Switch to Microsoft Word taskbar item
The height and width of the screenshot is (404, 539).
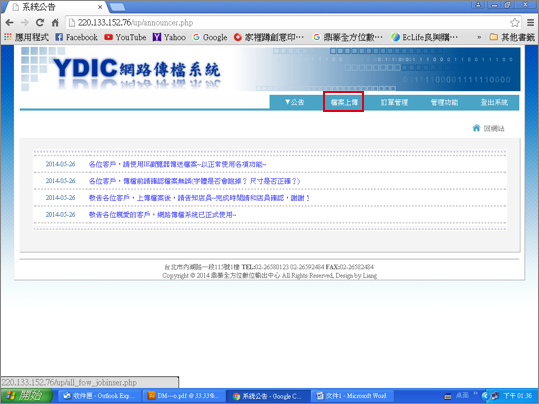click(352, 396)
